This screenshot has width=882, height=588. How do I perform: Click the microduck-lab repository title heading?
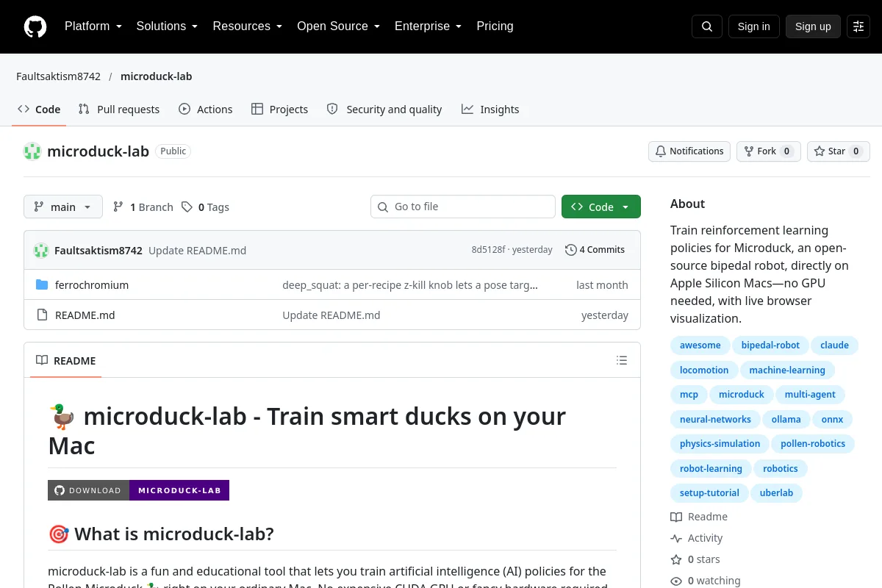(98, 151)
